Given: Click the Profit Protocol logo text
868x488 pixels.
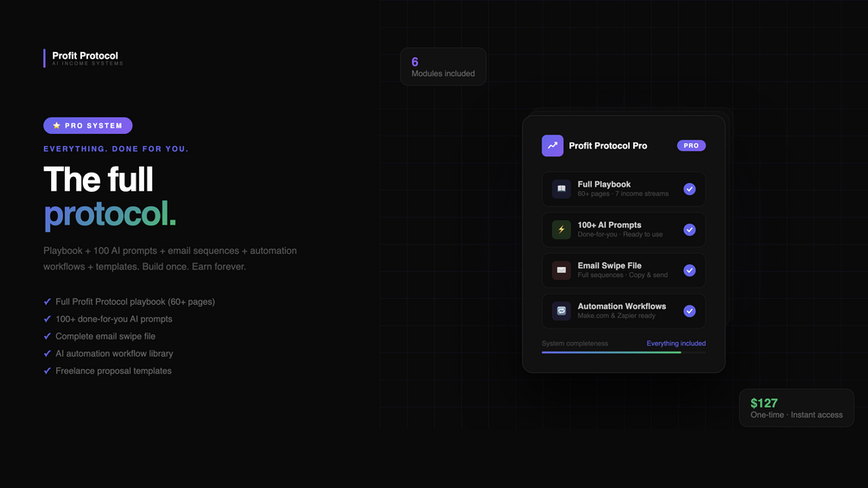Looking at the screenshot, I should point(85,55).
